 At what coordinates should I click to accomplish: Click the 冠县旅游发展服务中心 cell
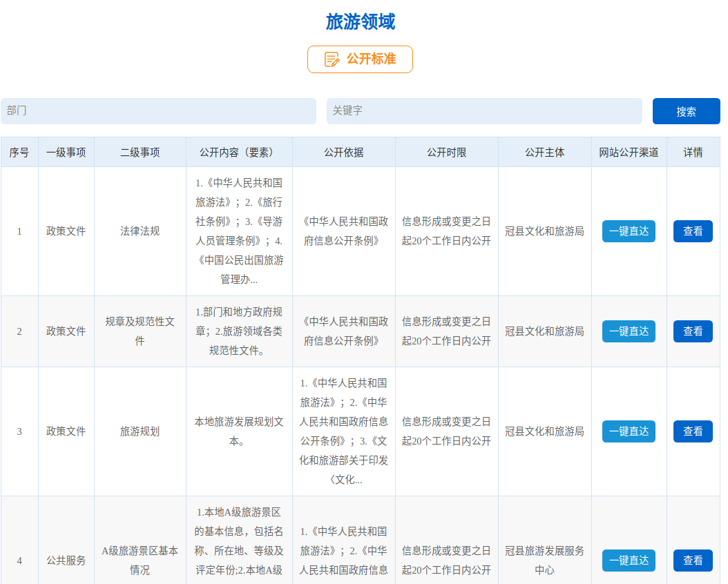point(544,561)
